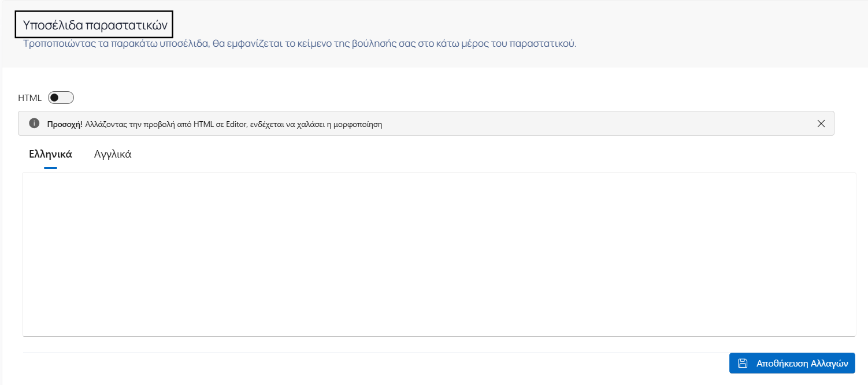The height and width of the screenshot is (385, 868).
Task: Dismiss the Προσοχή warning banner
Action: click(821, 124)
